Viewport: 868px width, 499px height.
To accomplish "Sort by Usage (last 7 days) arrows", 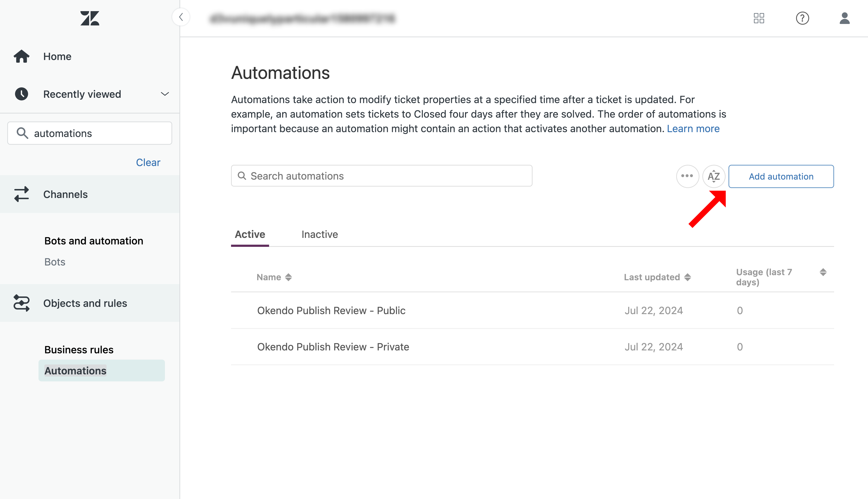I will 823,272.
